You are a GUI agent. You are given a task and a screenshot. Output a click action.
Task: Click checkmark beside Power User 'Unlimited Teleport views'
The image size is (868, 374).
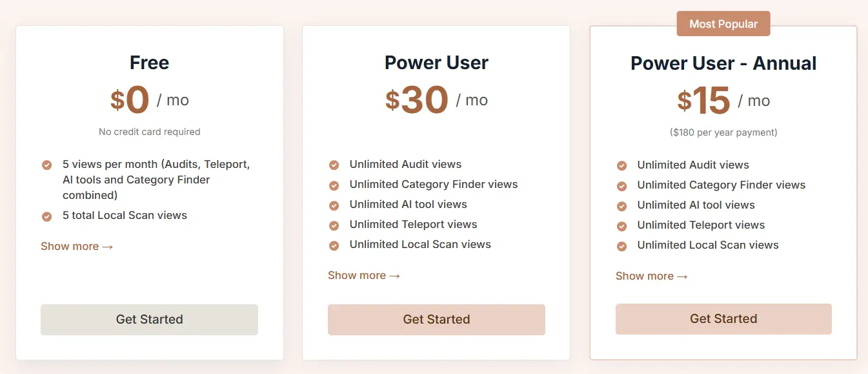tap(334, 225)
